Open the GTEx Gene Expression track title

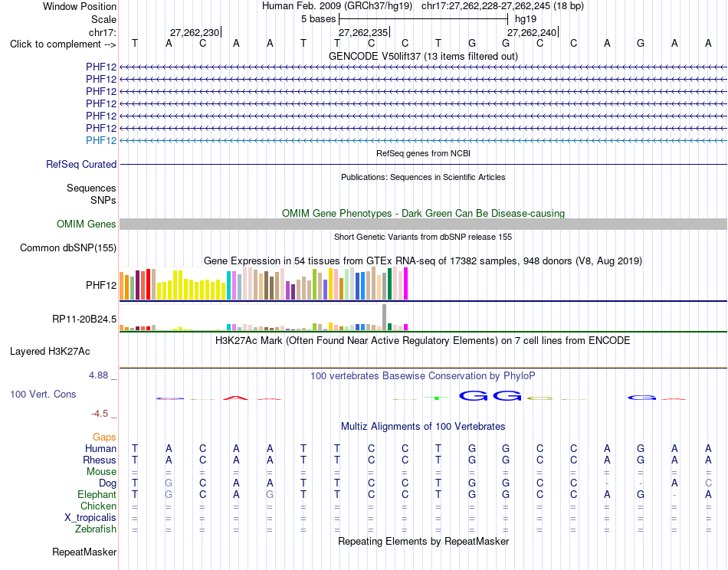423,260
